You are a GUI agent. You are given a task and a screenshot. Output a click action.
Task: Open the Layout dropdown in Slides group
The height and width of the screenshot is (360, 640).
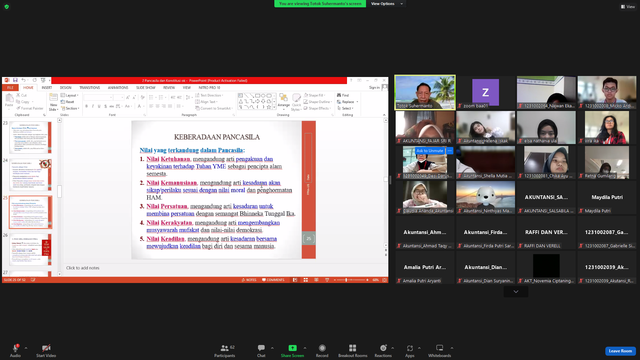(x=70, y=95)
